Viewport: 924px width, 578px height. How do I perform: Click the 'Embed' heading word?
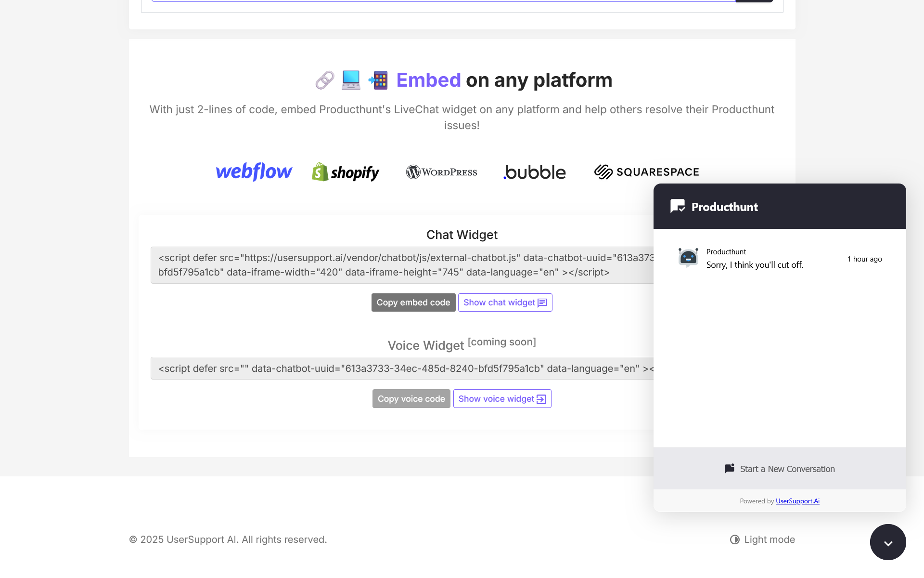[428, 80]
